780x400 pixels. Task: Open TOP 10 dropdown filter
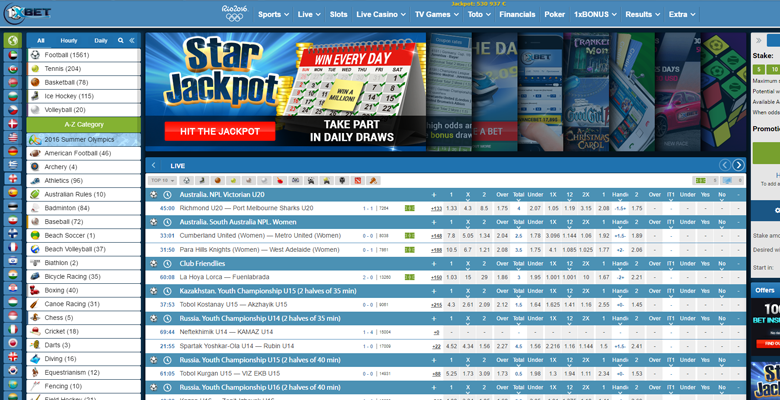(x=162, y=181)
